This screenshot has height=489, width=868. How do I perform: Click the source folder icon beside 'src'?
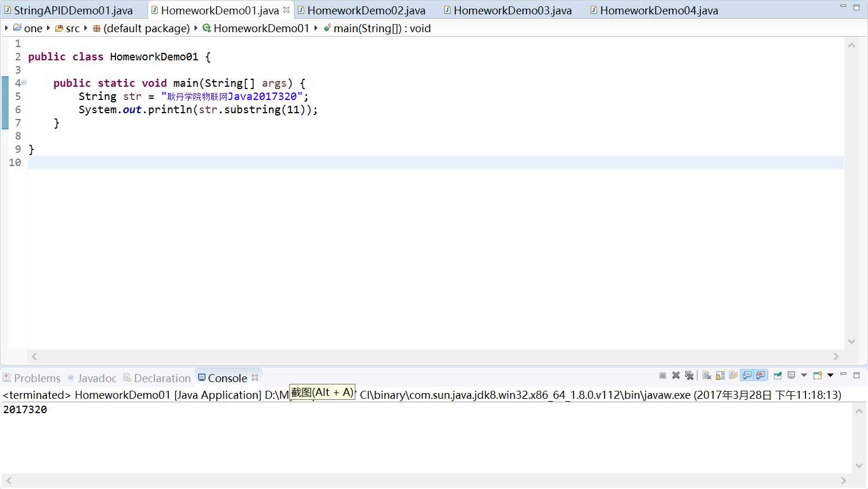[x=59, y=28]
